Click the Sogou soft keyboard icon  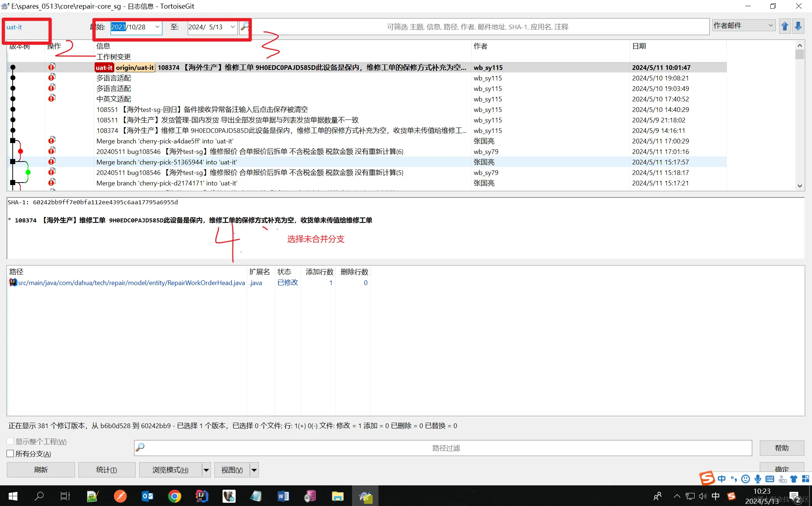[770, 479]
